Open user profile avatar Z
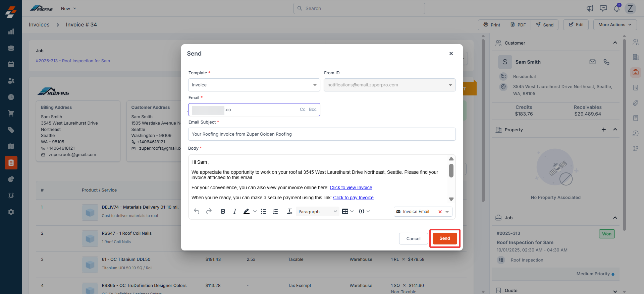The width and height of the screenshot is (644, 294). point(630,8)
